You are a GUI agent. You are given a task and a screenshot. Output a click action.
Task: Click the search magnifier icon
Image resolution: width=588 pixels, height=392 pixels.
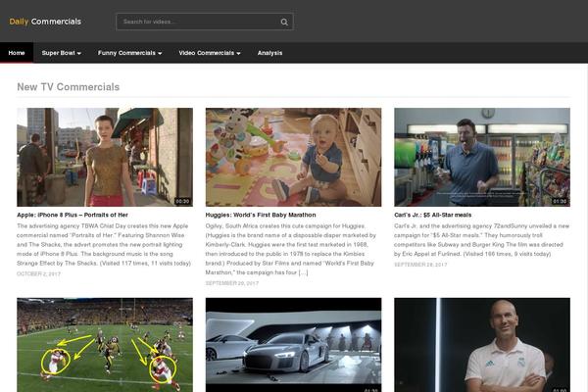284,22
